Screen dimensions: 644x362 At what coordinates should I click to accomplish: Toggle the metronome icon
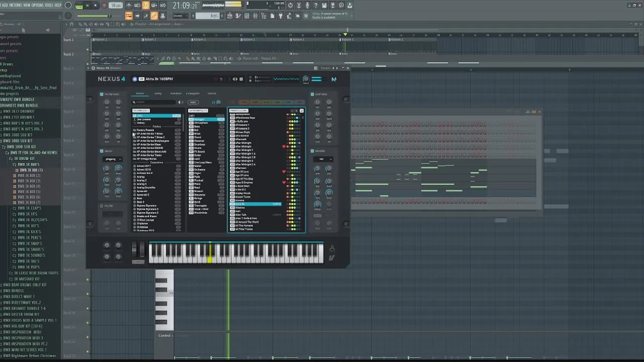point(129,5)
